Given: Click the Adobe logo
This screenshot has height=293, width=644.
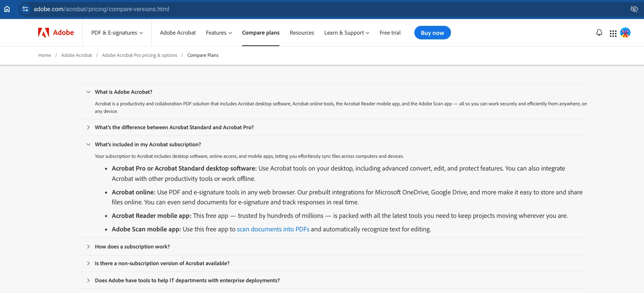Looking at the screenshot, I should click(56, 33).
